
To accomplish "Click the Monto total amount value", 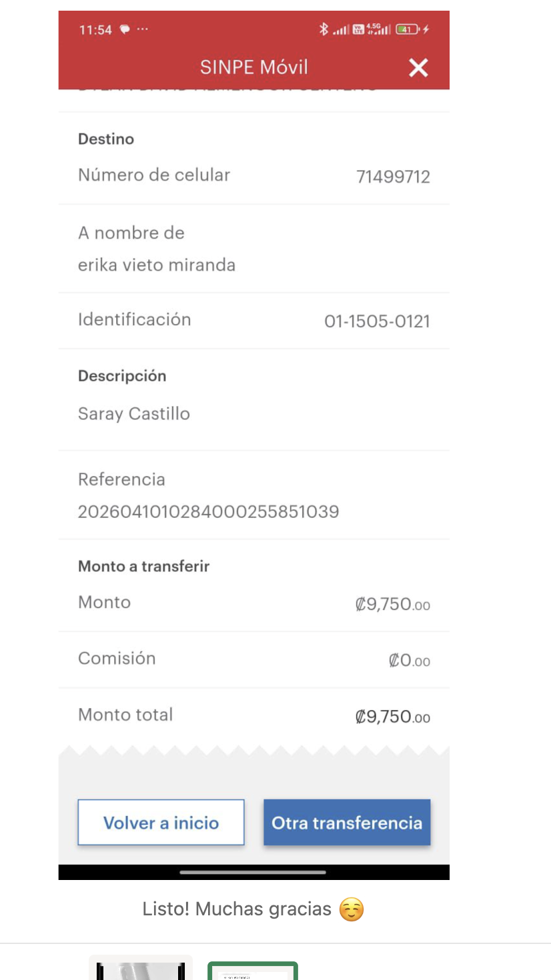I will pyautogui.click(x=392, y=717).
